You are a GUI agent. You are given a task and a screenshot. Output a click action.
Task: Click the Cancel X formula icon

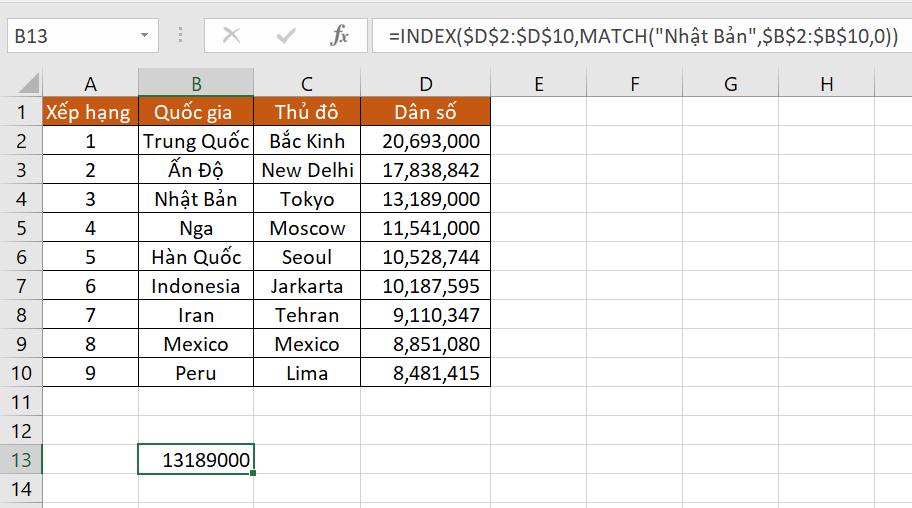[x=231, y=36]
